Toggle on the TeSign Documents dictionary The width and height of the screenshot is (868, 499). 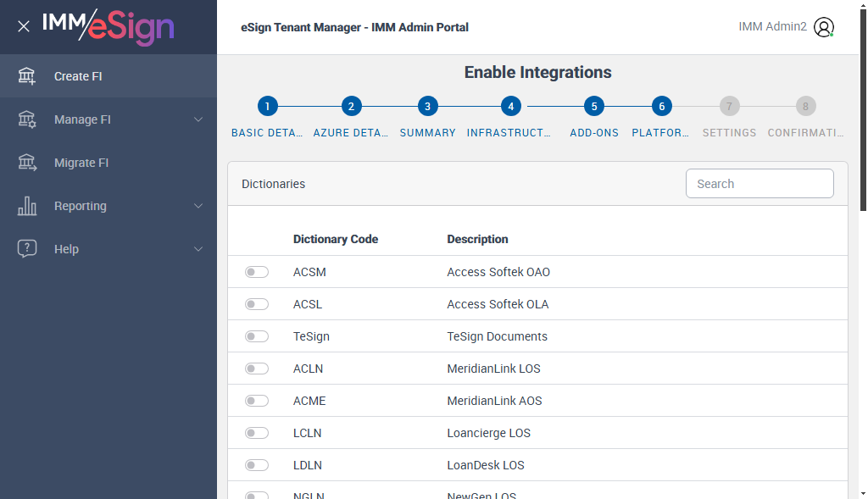coord(256,336)
